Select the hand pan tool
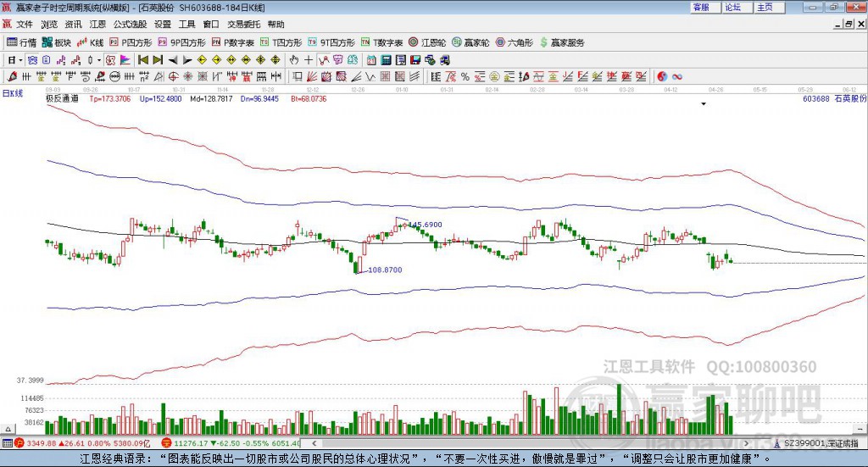 (294, 60)
